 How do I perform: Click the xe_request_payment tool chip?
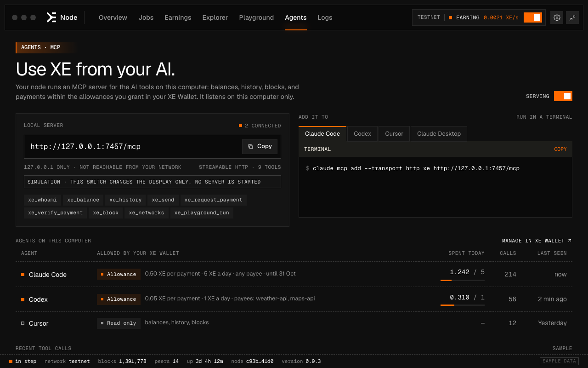[x=214, y=200]
